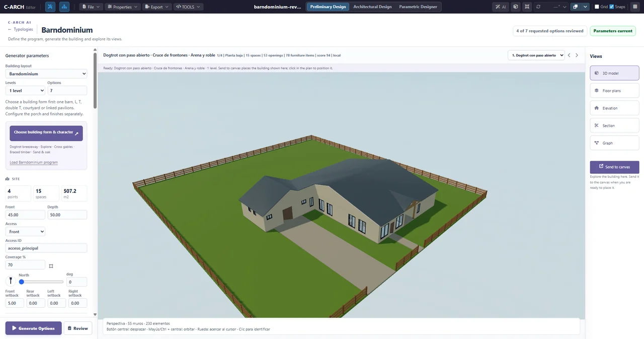The width and height of the screenshot is (644, 339).
Task: Go to the previous option with the left arrow
Action: click(x=569, y=55)
